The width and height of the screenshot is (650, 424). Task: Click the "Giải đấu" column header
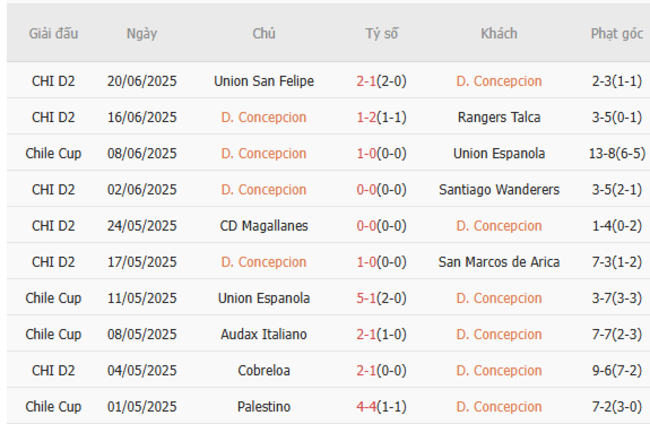click(54, 33)
